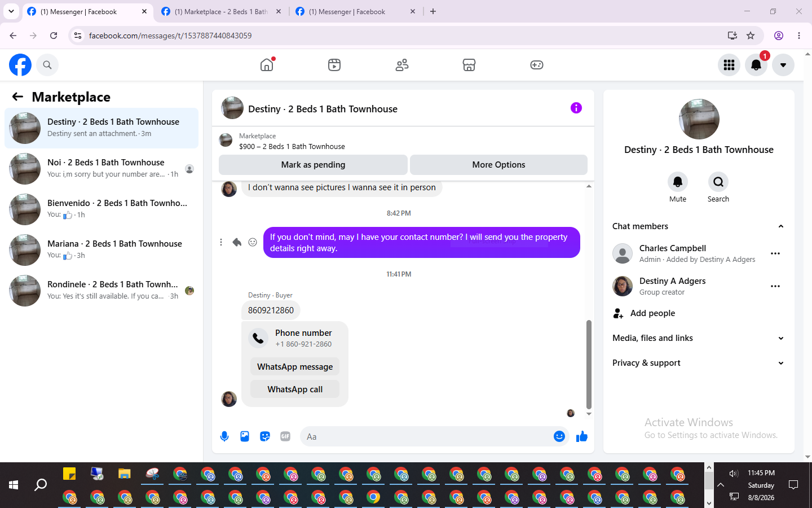812x508 pixels.
Task: Expand the Privacy & support section
Action: coord(698,363)
